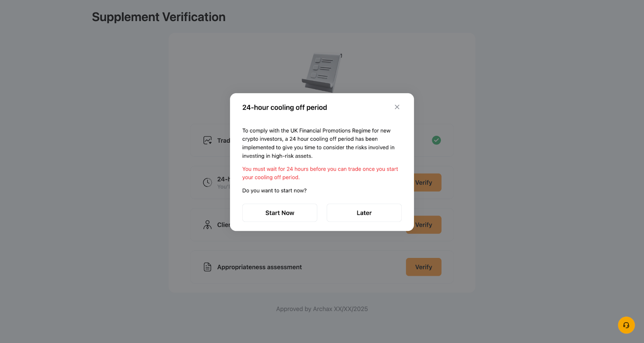
Task: Close the cooling off period dialog
Action: (397, 107)
